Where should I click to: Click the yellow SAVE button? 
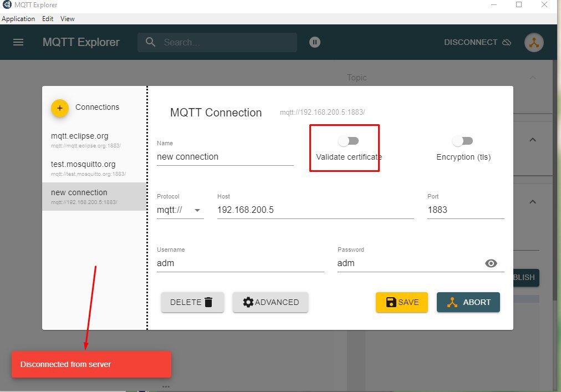401,302
